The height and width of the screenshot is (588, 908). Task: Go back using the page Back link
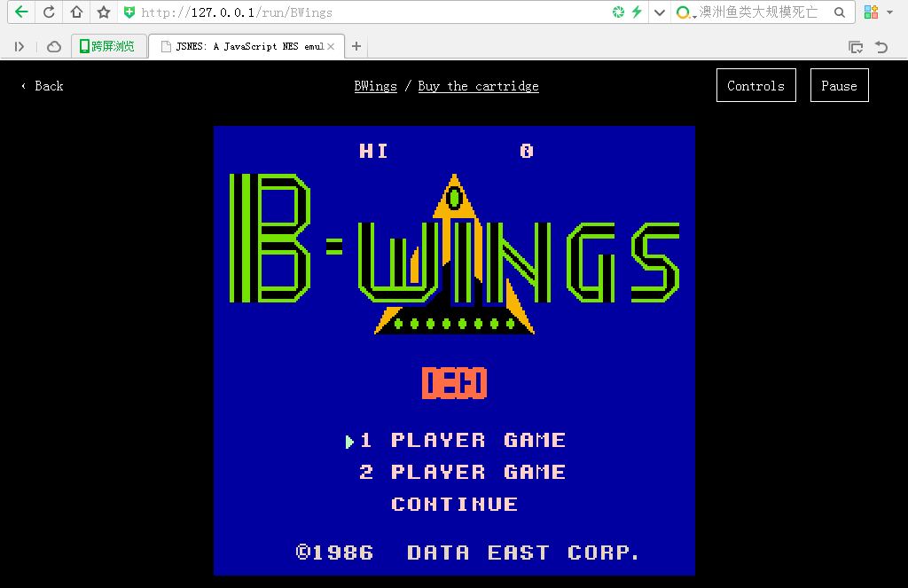pos(43,86)
